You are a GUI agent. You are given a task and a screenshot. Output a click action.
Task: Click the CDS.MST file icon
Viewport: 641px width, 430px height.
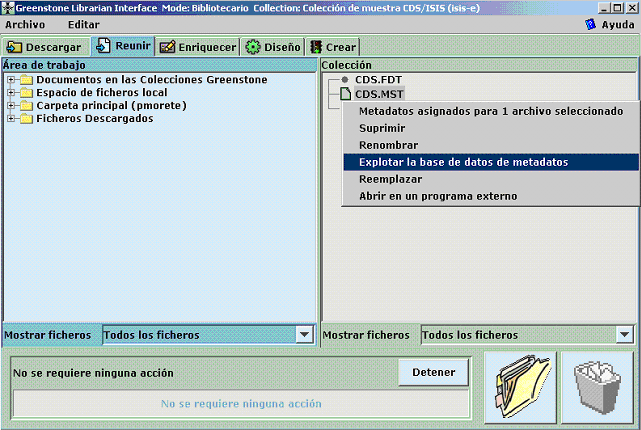pyautogui.click(x=345, y=94)
